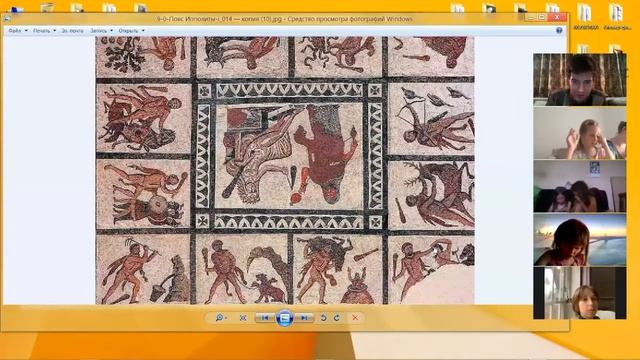The image size is (640, 360).
Task: Go to the next photo
Action: [304, 318]
